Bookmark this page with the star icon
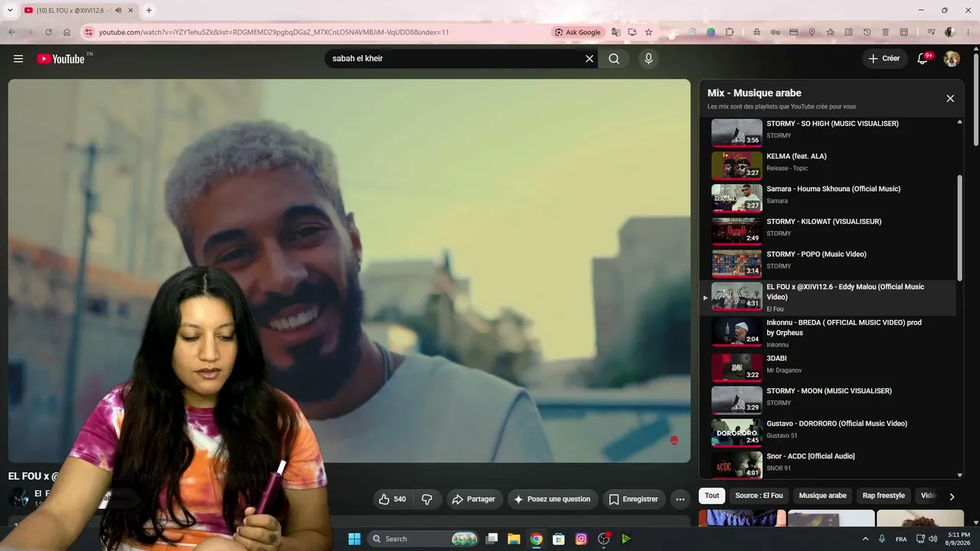Screen dimensions: 980x551 (x=648, y=32)
